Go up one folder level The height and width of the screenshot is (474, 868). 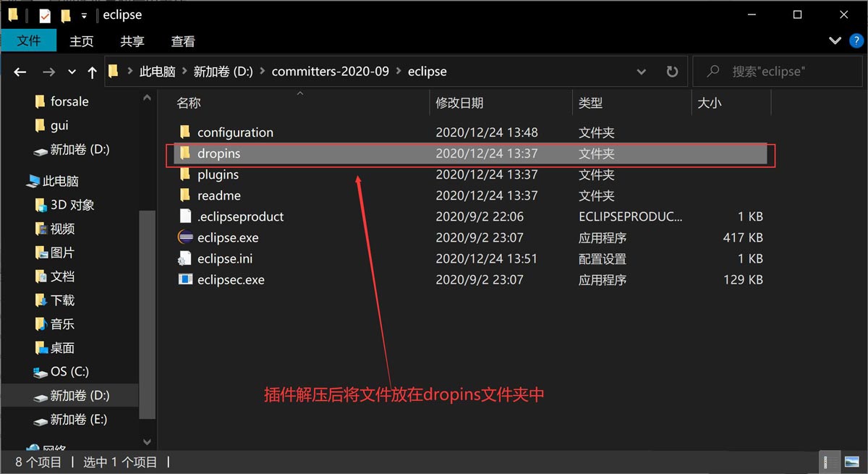92,72
